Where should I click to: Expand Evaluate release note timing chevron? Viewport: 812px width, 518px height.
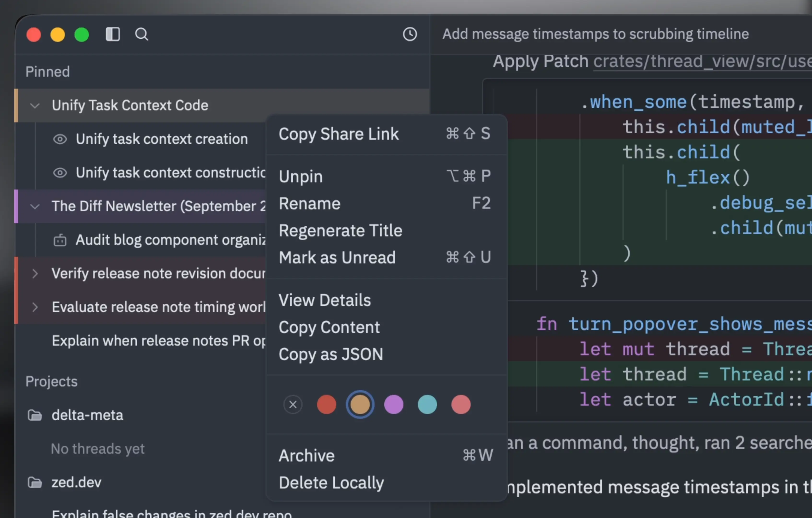[35, 307]
